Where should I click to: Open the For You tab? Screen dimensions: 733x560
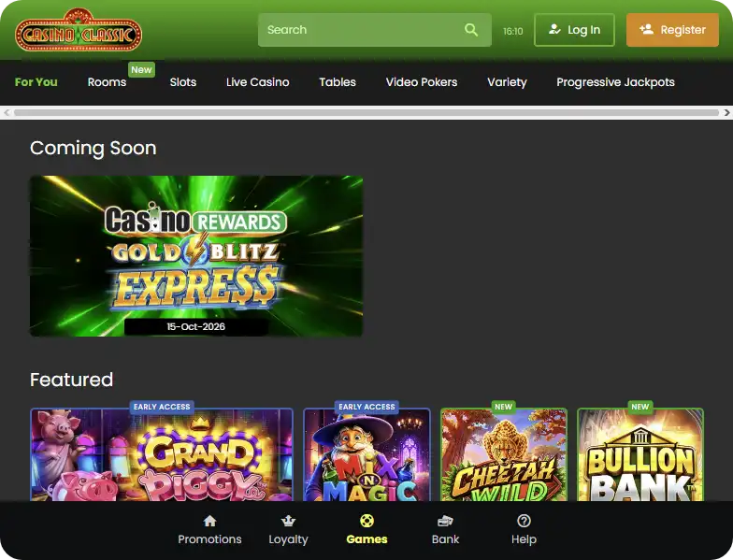[x=36, y=82]
